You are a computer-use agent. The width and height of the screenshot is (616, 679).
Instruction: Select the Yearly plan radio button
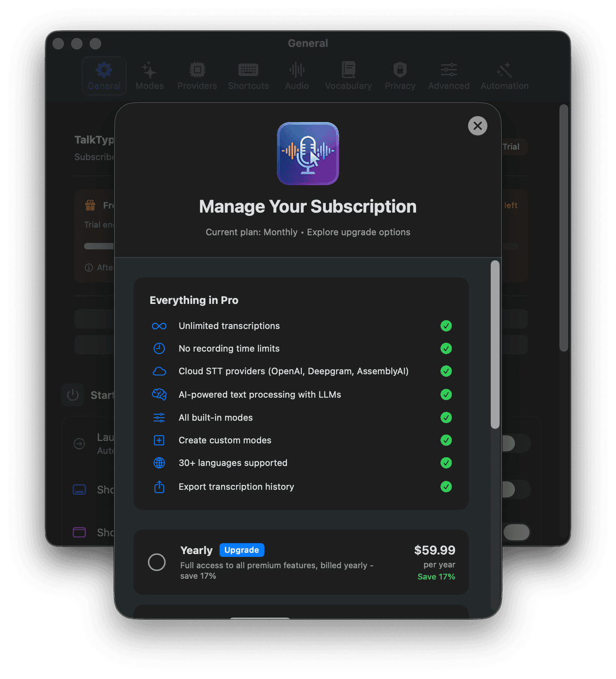pos(157,562)
